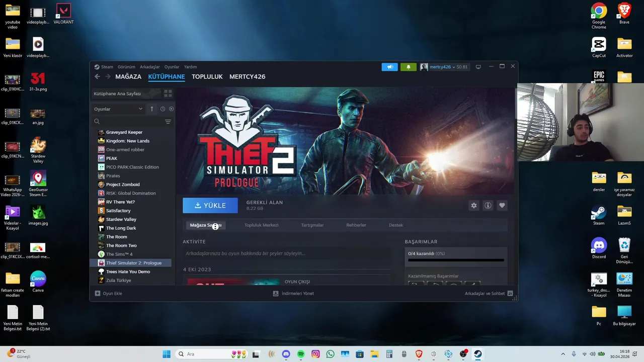644x362 pixels.
Task: Open WhatsApp from the taskbar
Action: tap(330, 354)
